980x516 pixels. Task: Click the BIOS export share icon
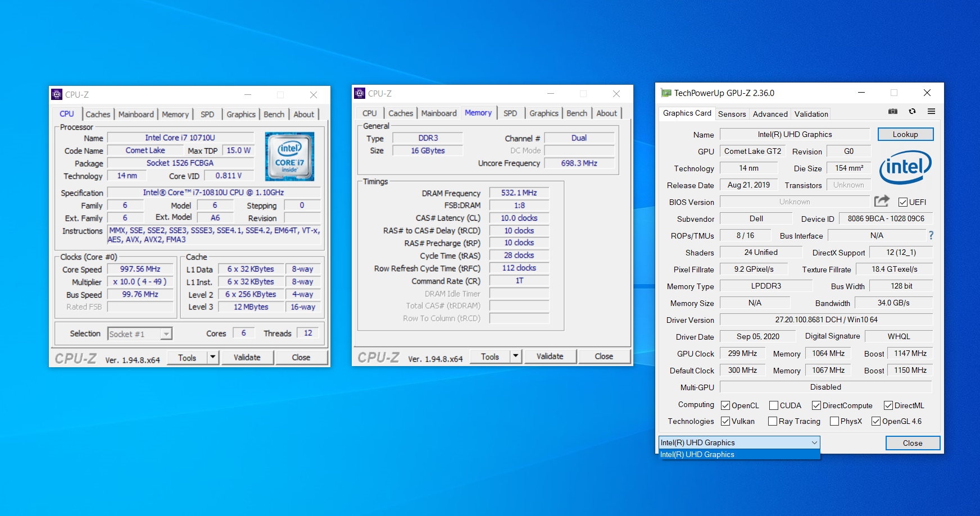point(882,201)
